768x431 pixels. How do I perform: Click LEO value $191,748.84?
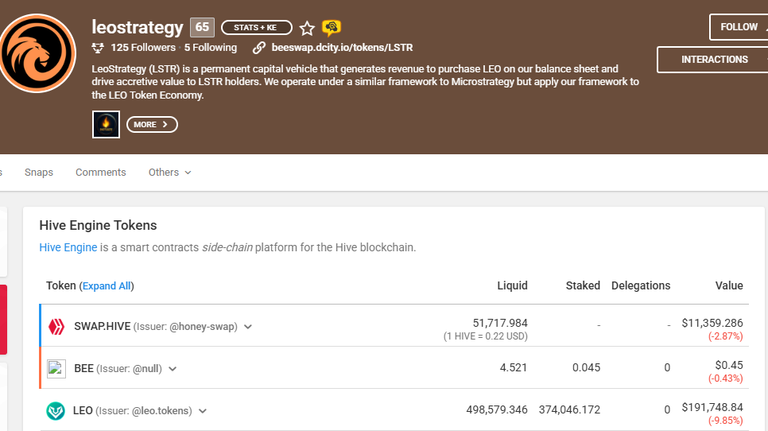click(x=712, y=407)
